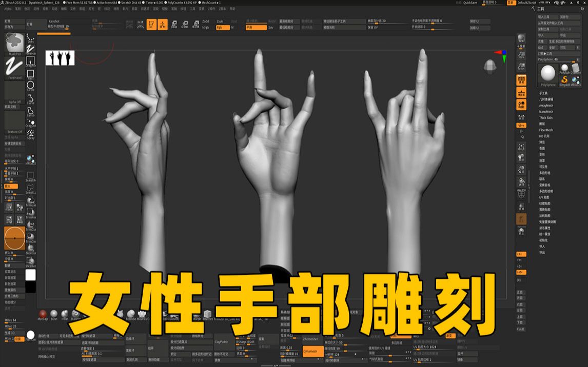Choose the Lasso stroke icon
The image size is (588, 367).
(x=30, y=112)
